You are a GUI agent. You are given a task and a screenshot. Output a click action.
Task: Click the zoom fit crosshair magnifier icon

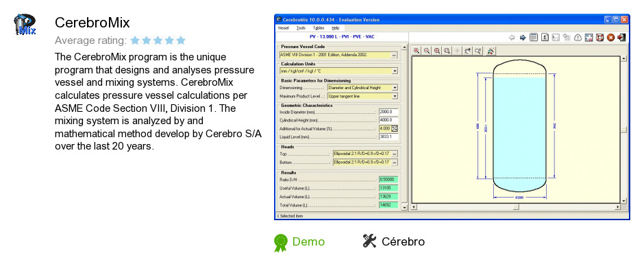(x=437, y=51)
